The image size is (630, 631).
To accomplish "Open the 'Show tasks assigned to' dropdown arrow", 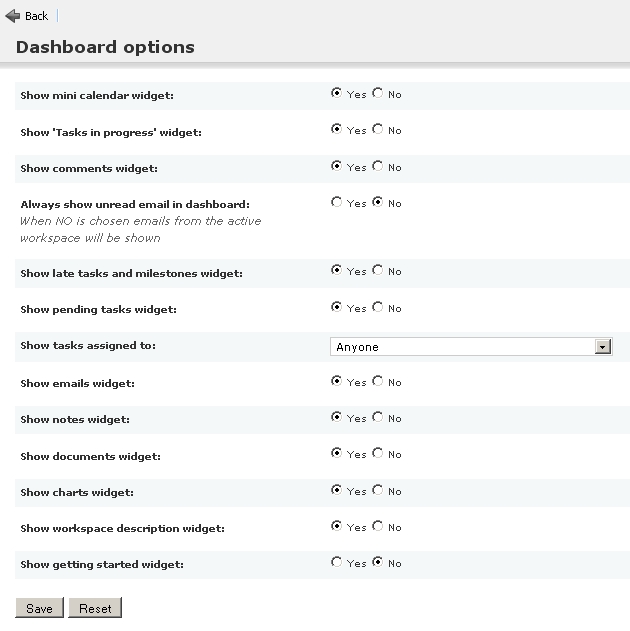I will [602, 347].
